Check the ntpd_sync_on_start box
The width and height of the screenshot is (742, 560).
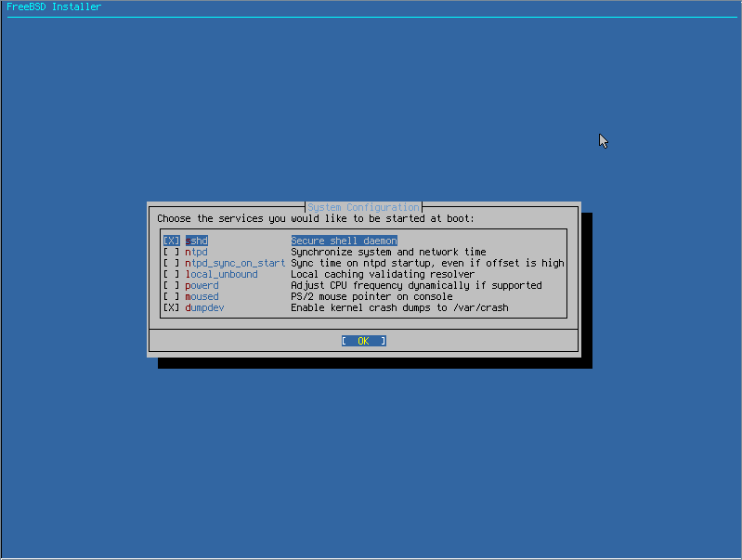(171, 263)
